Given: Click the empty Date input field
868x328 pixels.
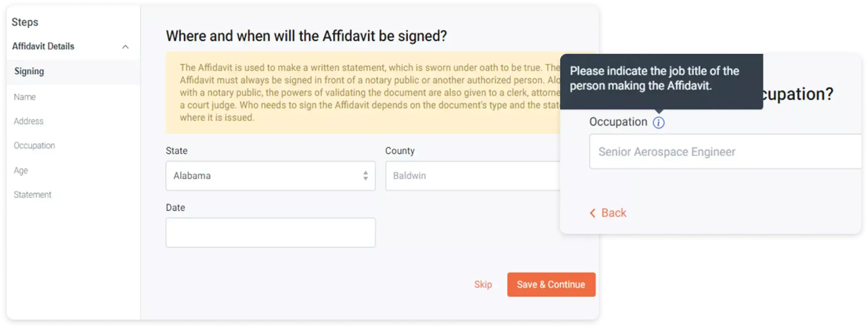Looking at the screenshot, I should (x=270, y=233).
